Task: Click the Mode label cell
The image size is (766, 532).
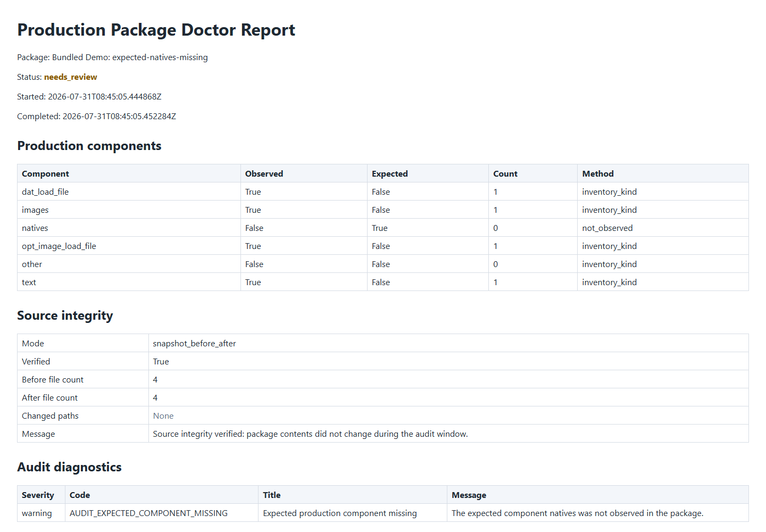Action: tap(83, 343)
